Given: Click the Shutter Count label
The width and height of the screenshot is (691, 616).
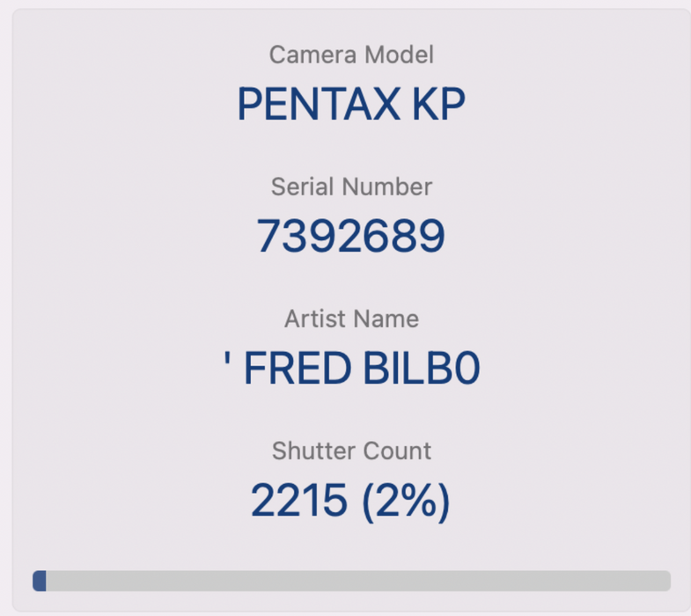Looking at the screenshot, I should coord(351,451).
